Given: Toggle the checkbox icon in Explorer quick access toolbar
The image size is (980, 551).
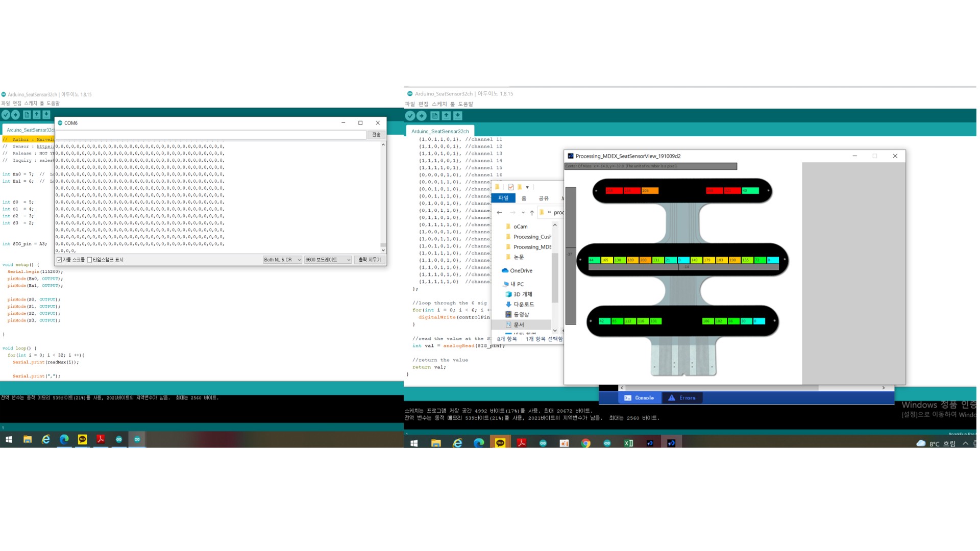Looking at the screenshot, I should coord(511,187).
